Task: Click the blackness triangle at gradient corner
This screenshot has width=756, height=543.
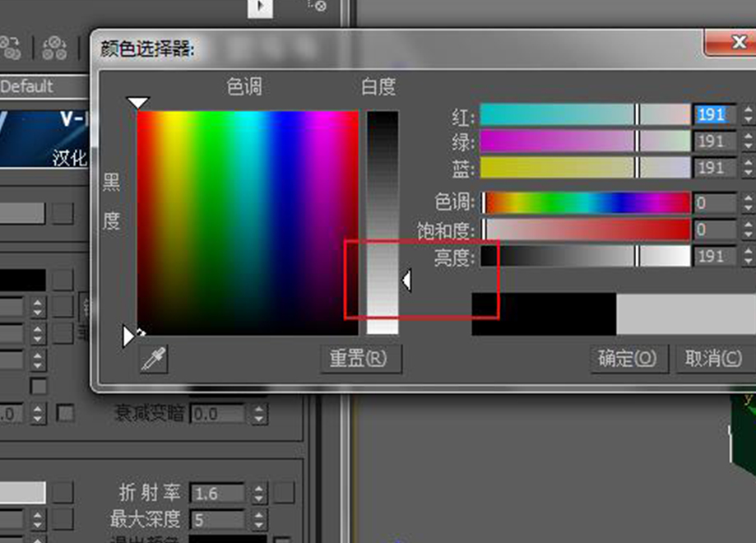Action: 129,335
